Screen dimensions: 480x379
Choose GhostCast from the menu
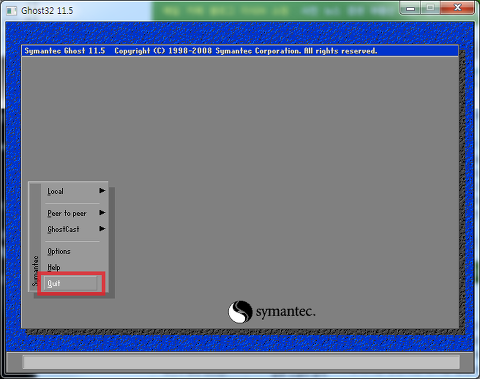coord(63,229)
